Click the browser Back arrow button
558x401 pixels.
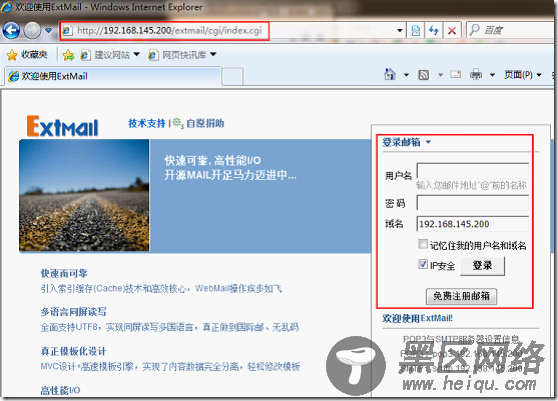11,30
